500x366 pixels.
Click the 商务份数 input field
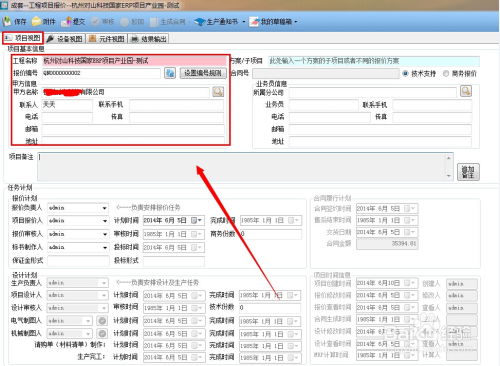pyautogui.click(x=270, y=234)
